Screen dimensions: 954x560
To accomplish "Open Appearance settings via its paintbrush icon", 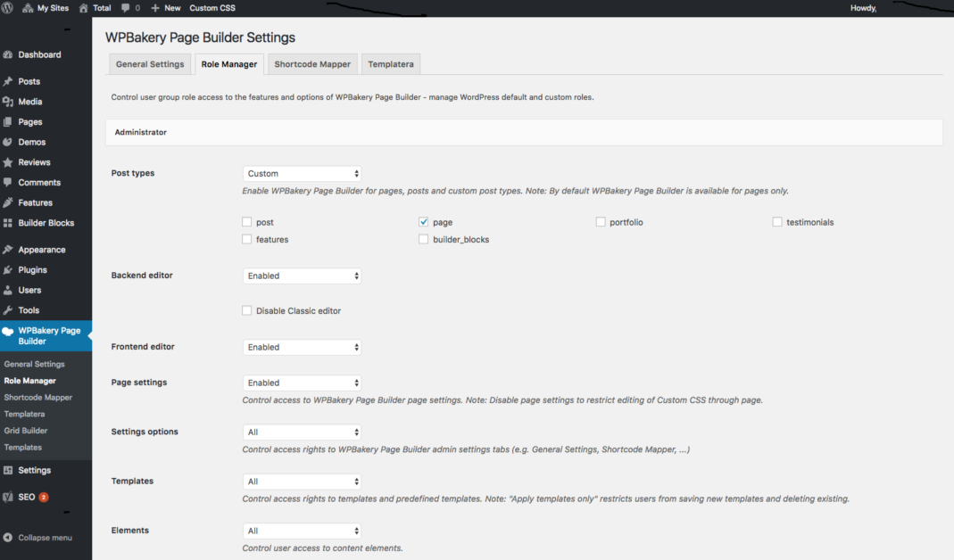I will [12, 249].
